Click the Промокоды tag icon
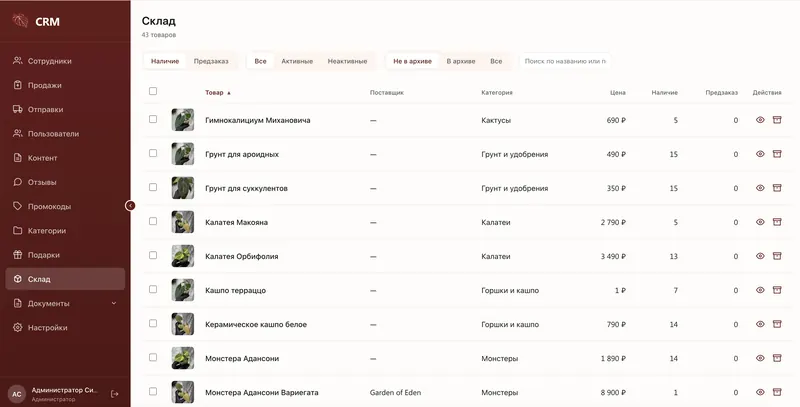This screenshot has width=800, height=407. 17,206
